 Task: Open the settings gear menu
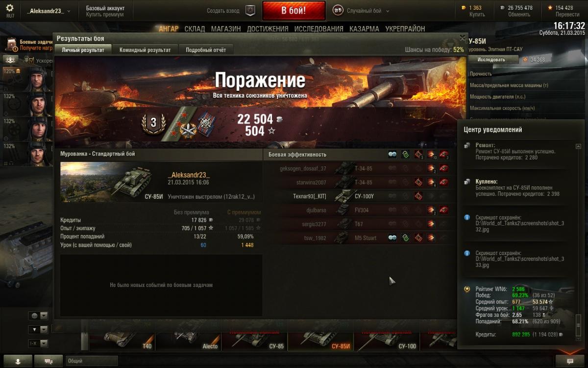[10, 8]
